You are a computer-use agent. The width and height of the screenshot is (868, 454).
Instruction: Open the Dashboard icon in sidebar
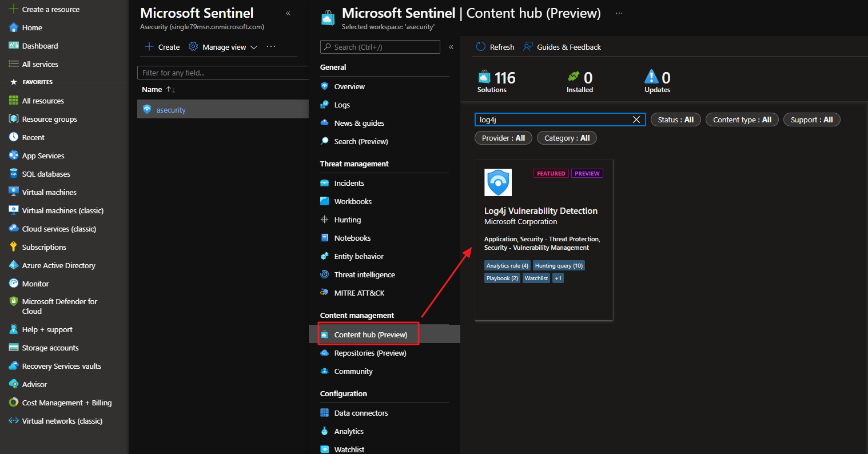coord(14,46)
